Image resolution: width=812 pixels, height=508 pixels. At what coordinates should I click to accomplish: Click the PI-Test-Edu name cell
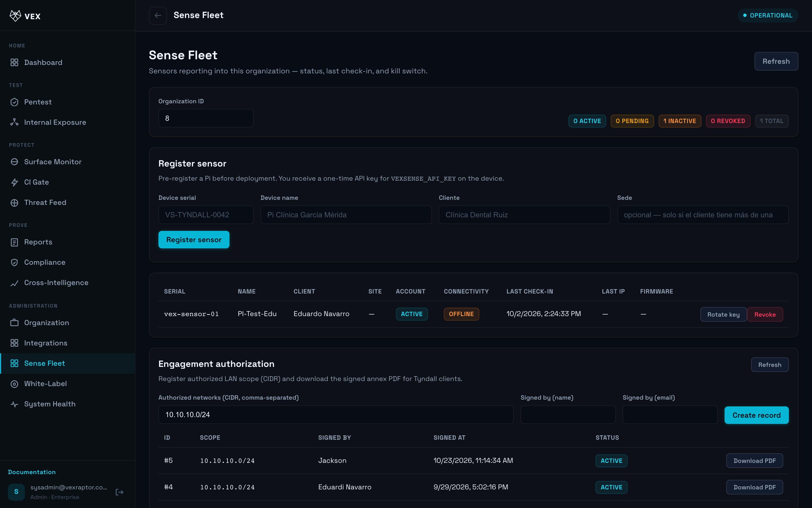(257, 314)
